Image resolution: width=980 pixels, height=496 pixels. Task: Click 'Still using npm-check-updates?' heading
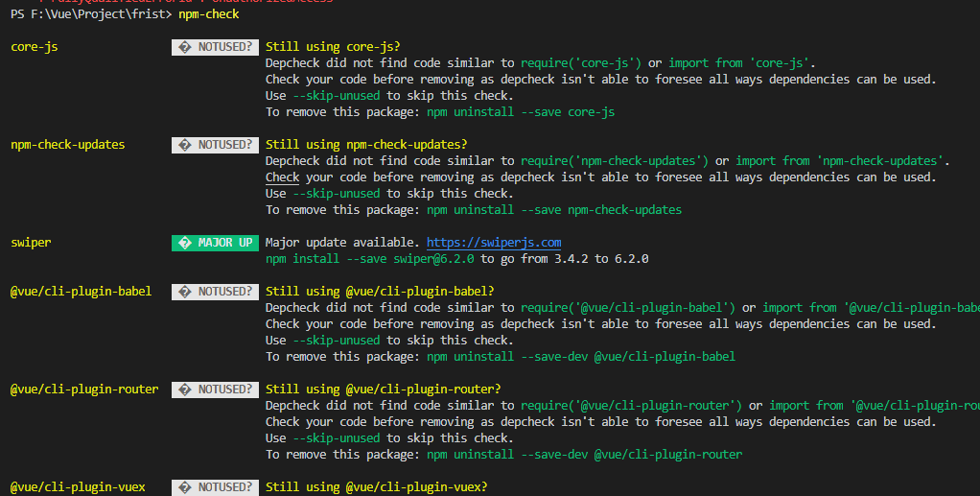coord(366,145)
